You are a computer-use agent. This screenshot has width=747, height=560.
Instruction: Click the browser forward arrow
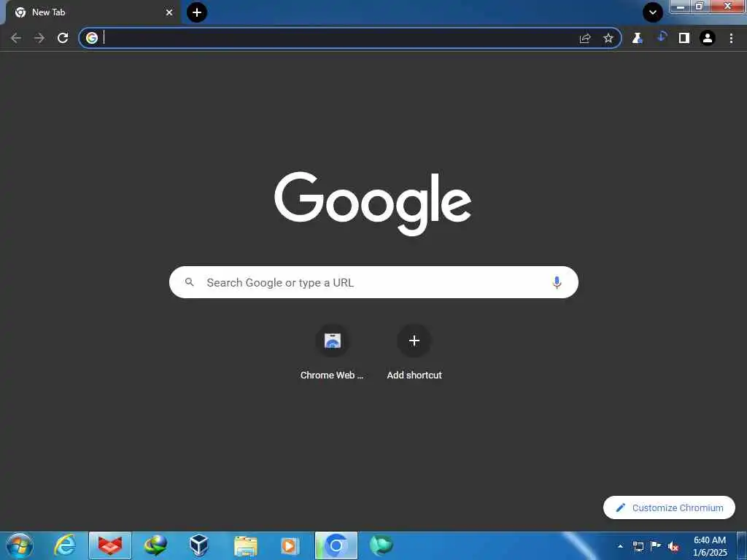tap(39, 38)
